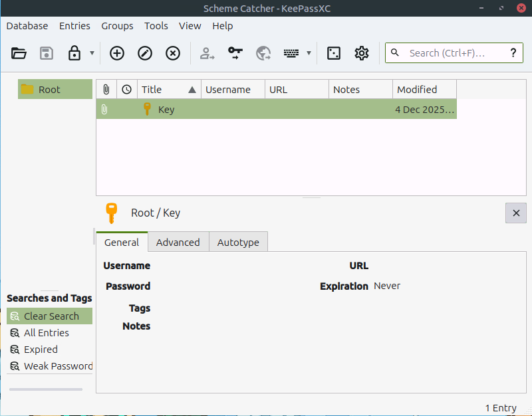Add a new entry with plus icon
The image size is (532, 416).
[117, 53]
